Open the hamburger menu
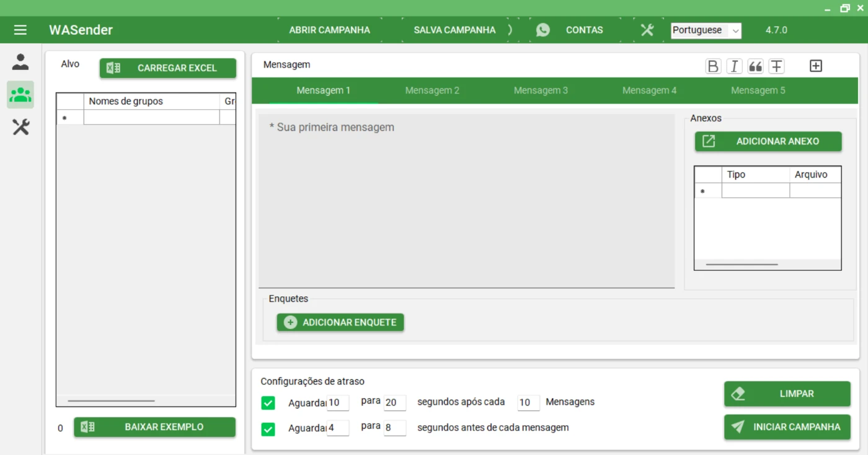Image resolution: width=868 pixels, height=455 pixels. 20,30
